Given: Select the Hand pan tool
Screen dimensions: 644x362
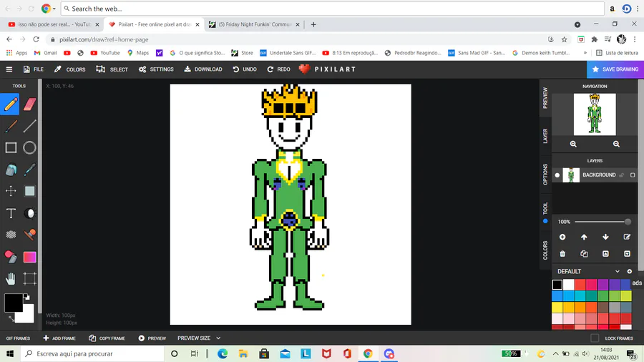Looking at the screenshot, I should [x=11, y=279].
